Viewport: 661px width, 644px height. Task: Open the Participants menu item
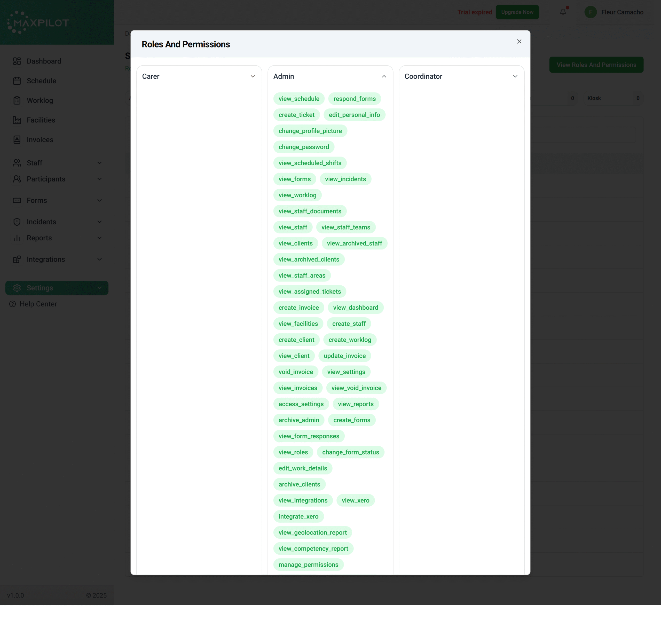[x=46, y=179]
